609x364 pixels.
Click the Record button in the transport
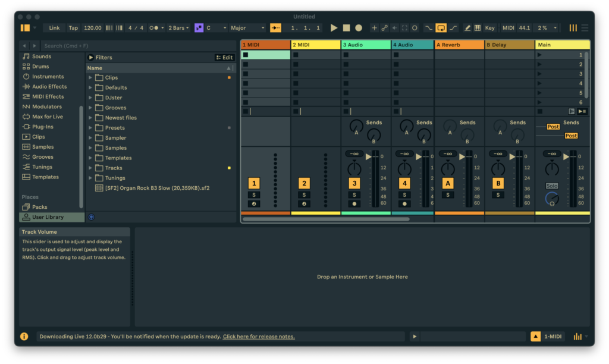pos(359,28)
